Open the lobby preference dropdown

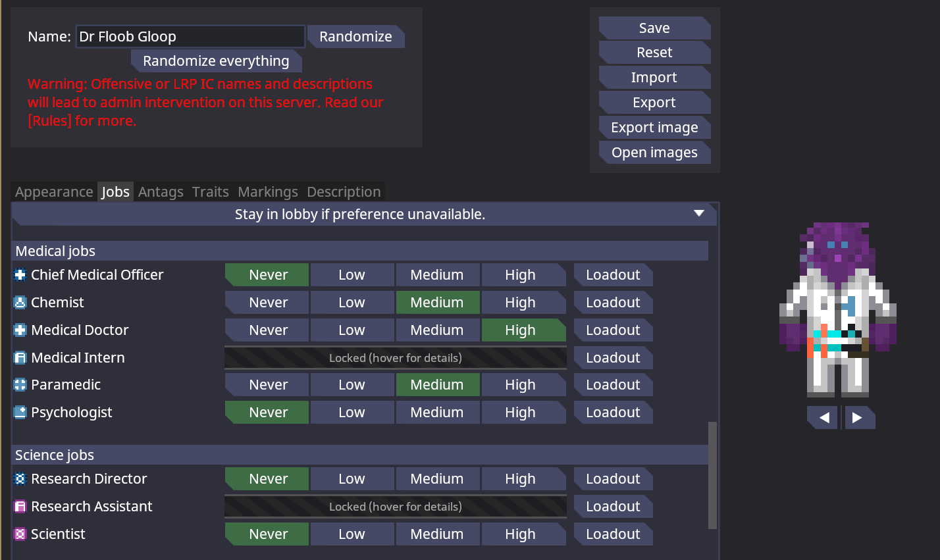tap(364, 215)
